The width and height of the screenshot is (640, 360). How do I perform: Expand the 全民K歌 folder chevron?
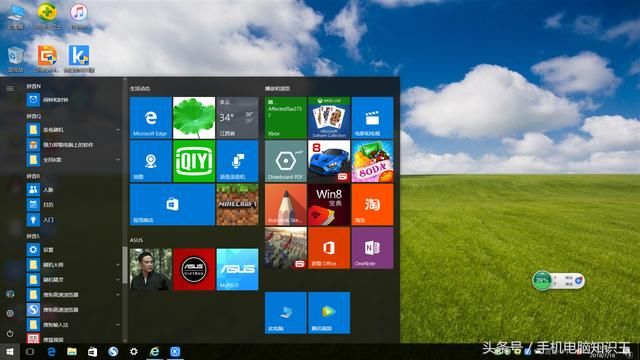pos(118,160)
